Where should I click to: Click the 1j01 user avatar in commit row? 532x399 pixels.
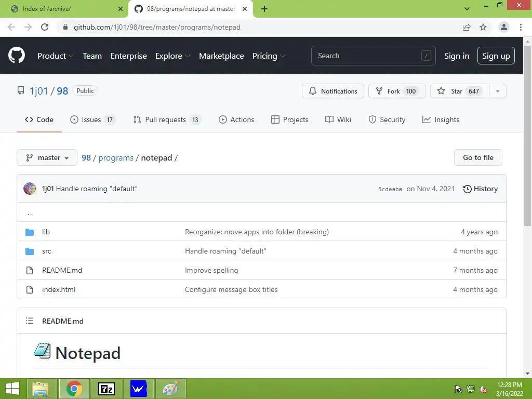coord(30,189)
